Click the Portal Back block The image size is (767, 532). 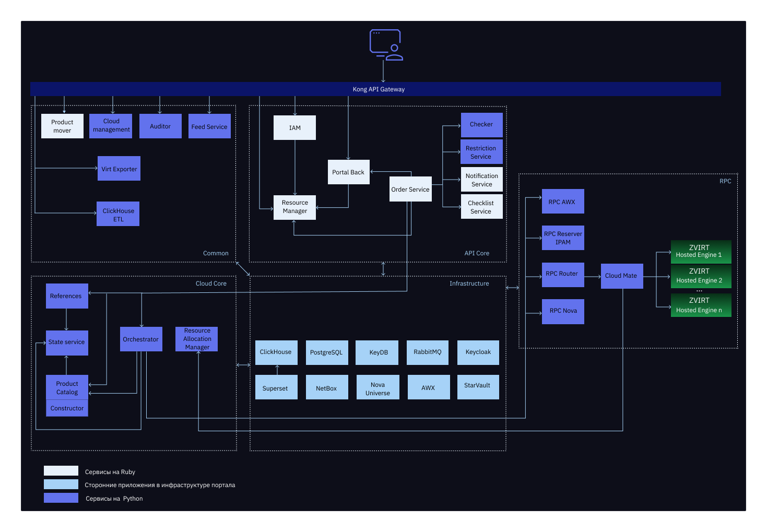pyautogui.click(x=349, y=172)
